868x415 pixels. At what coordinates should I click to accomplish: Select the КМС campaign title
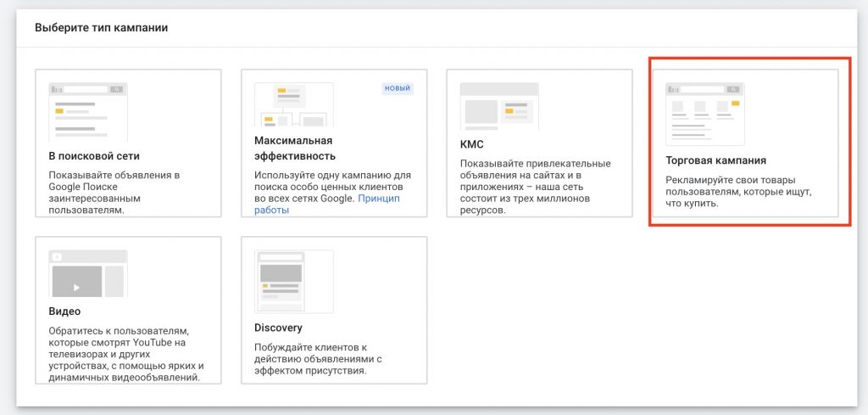[471, 144]
